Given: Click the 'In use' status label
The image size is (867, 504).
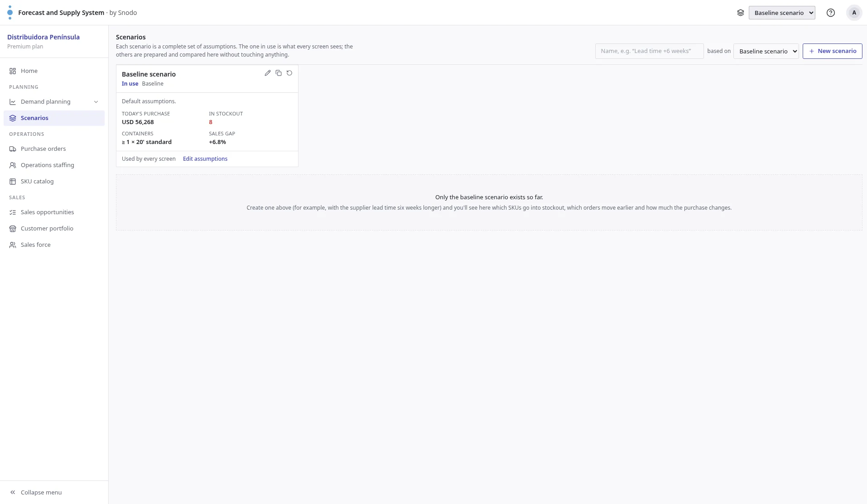Looking at the screenshot, I should tap(130, 84).
